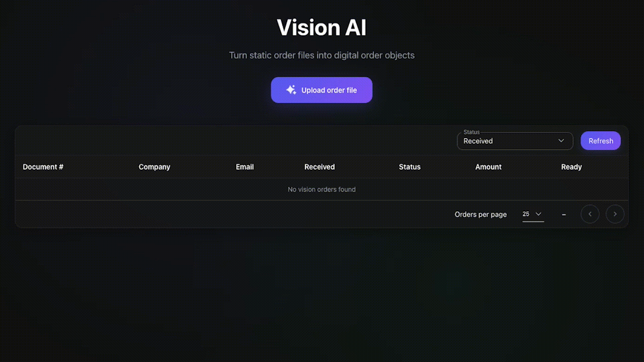Click the Vision AI page title
Image resolution: width=644 pixels, height=362 pixels.
321,27
